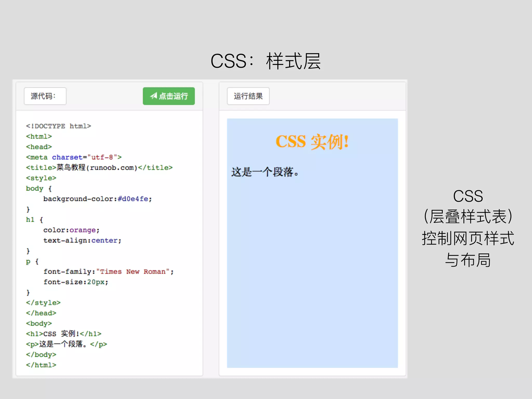This screenshot has width=532, height=399.
Task: Click the <body> opening tag line
Action: tap(39, 324)
